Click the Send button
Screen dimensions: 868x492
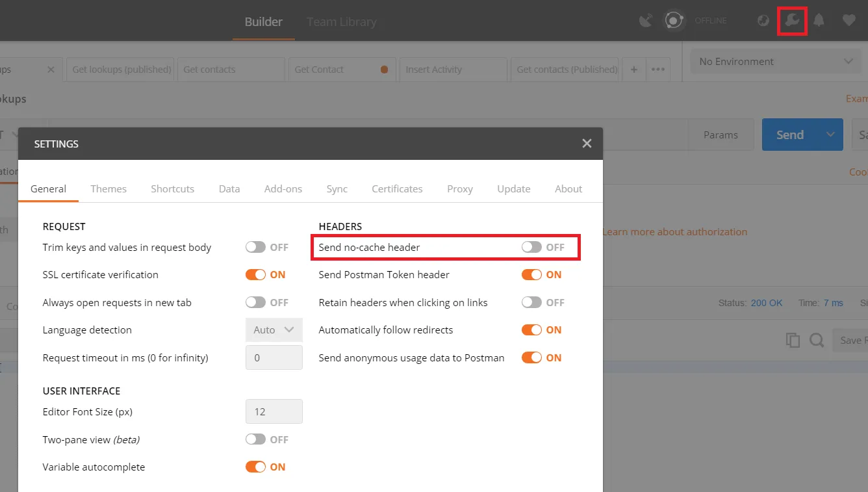click(x=789, y=135)
